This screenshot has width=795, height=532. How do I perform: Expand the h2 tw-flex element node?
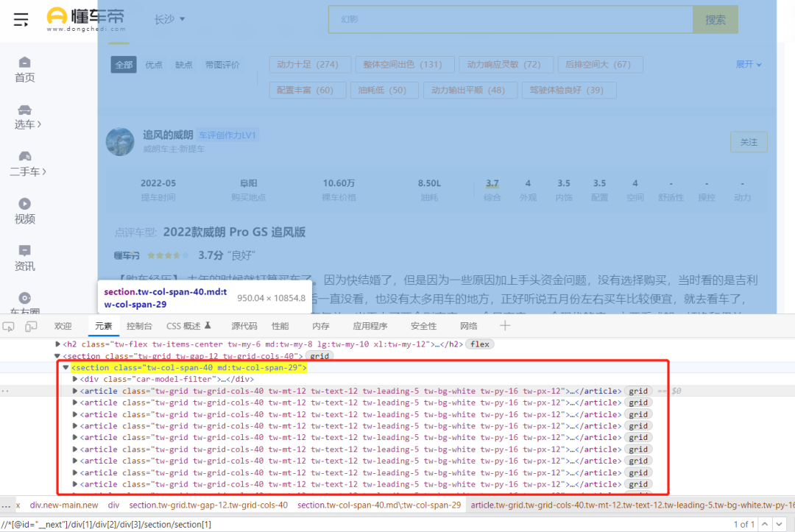58,344
